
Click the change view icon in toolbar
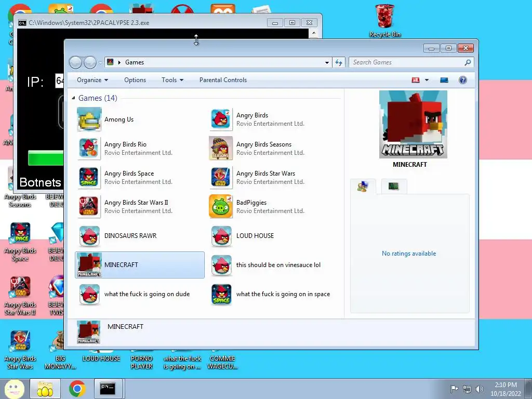[416, 80]
